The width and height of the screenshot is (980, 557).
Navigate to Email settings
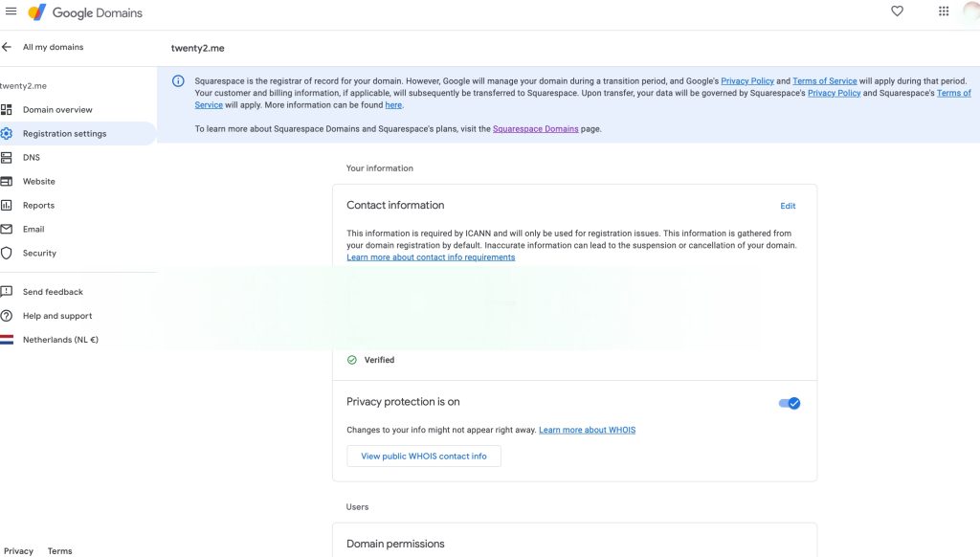[33, 230]
